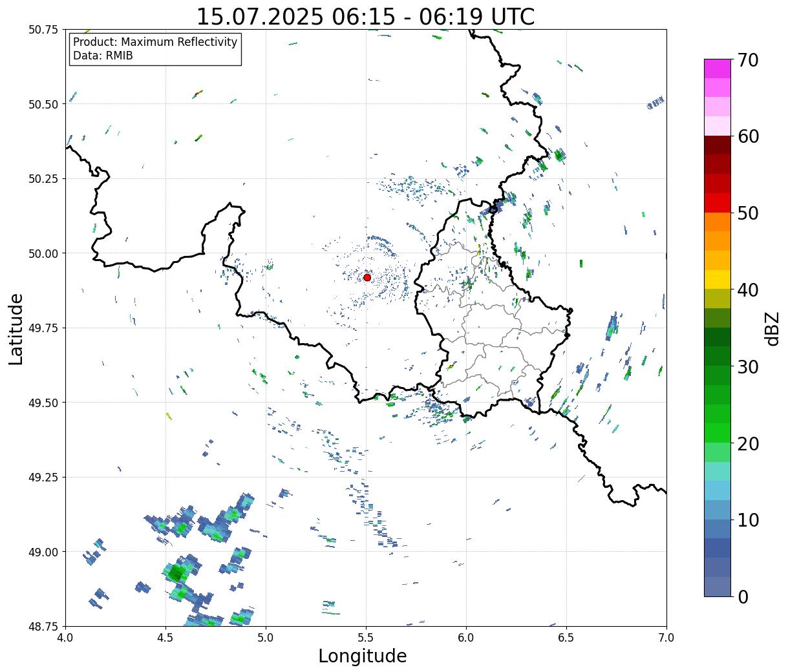Click the 'Latitude' axis label
The width and height of the screenshot is (788, 672).
tap(16, 329)
